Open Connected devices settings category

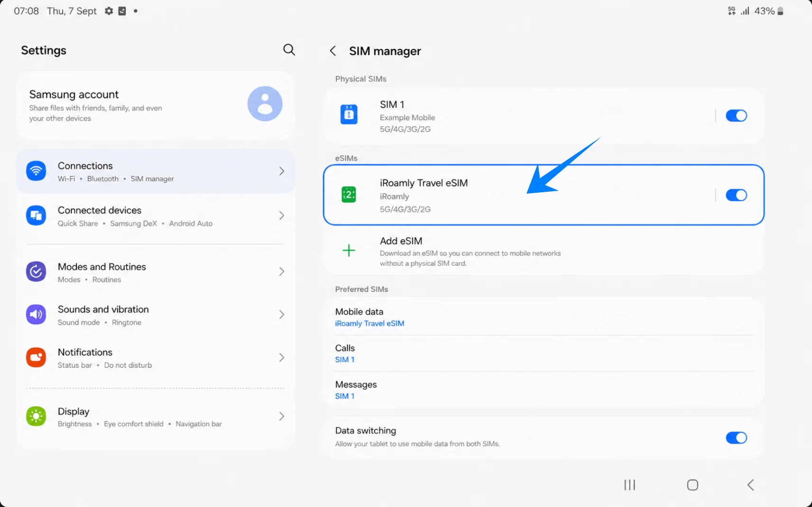click(x=156, y=216)
